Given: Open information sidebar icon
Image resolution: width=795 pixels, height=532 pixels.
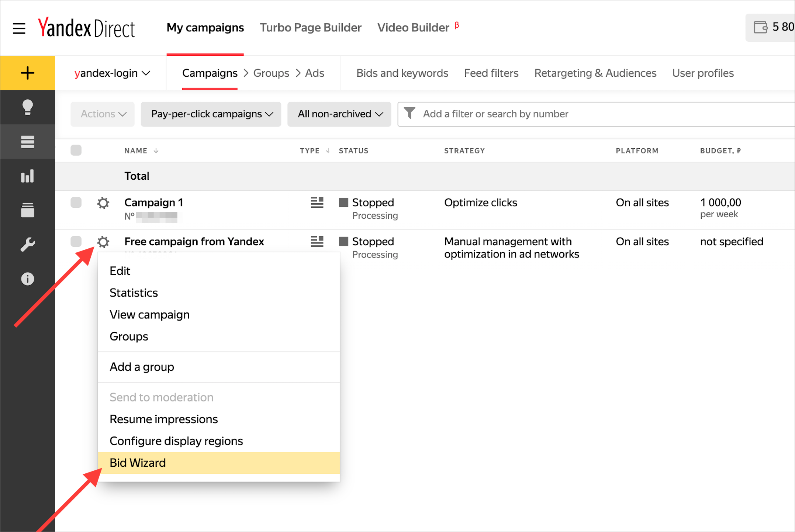Looking at the screenshot, I should pos(28,279).
